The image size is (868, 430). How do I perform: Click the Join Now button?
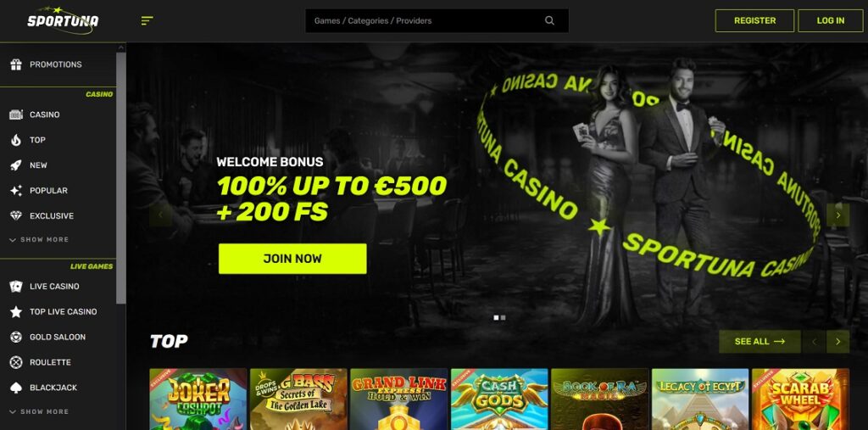(x=292, y=259)
